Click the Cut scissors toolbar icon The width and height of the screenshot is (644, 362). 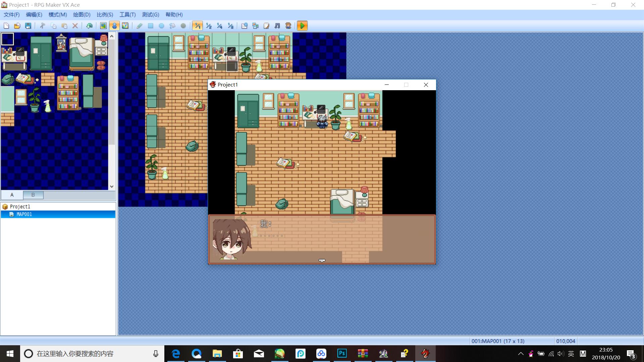coord(43,26)
